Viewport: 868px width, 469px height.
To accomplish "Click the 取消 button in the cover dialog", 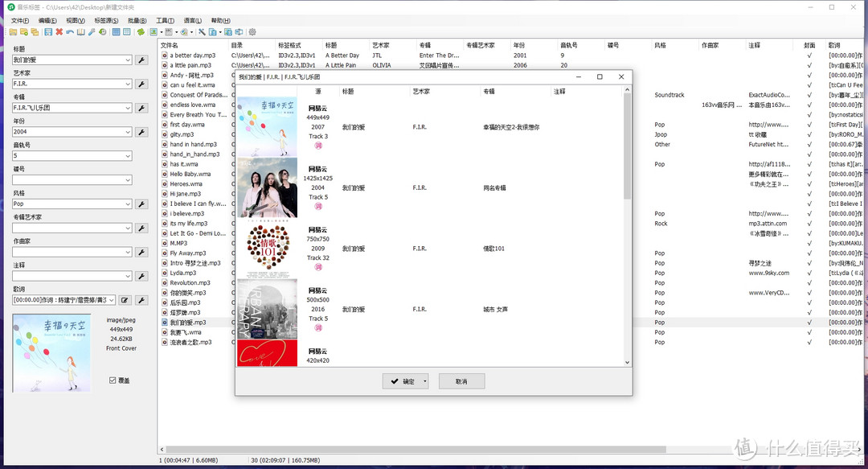I will (x=461, y=381).
